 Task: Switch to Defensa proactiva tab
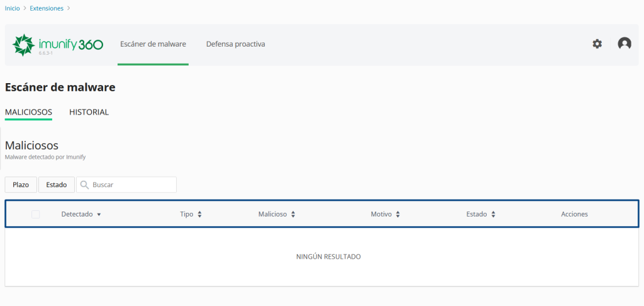point(235,44)
